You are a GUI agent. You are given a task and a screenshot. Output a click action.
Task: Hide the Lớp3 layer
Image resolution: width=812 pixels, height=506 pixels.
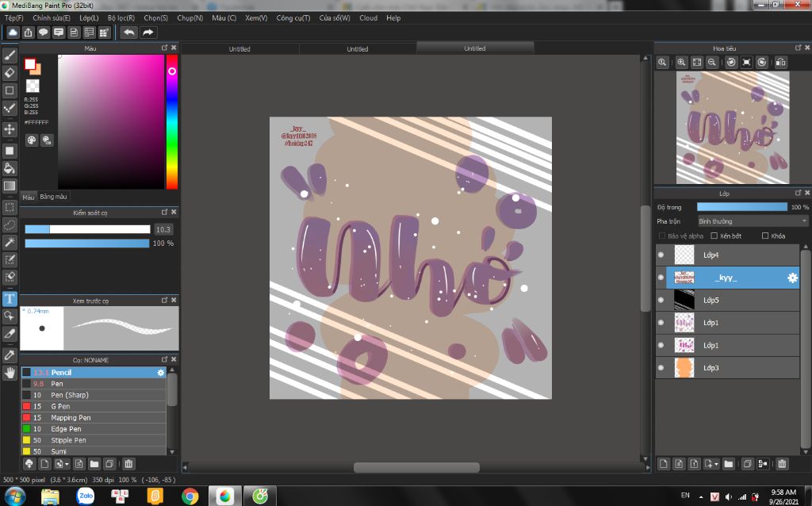pos(661,368)
